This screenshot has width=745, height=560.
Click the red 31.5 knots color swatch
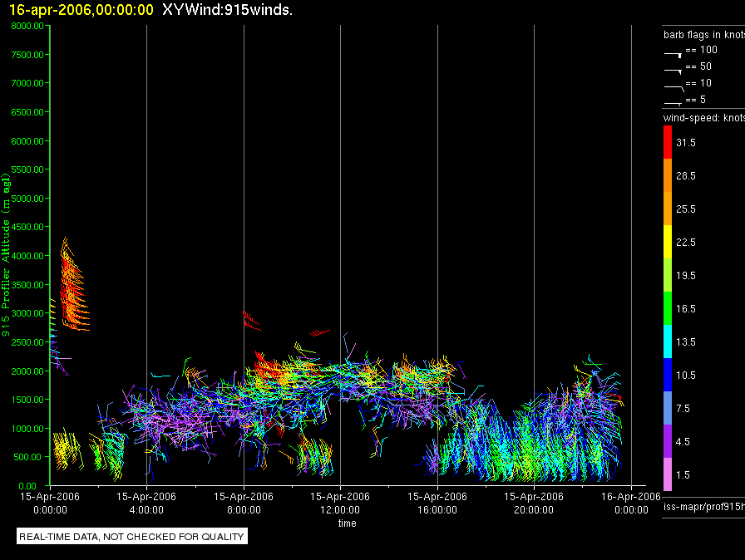pyautogui.click(x=668, y=142)
